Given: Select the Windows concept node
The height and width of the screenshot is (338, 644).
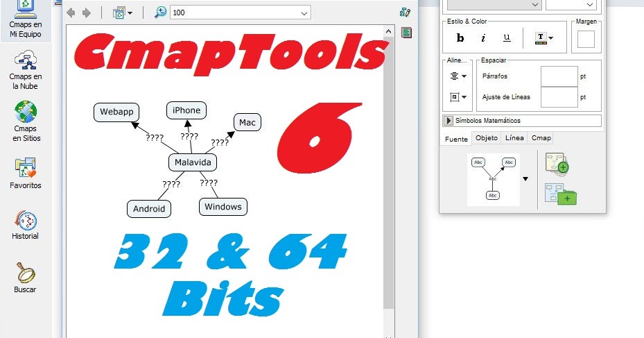Looking at the screenshot, I should (223, 207).
